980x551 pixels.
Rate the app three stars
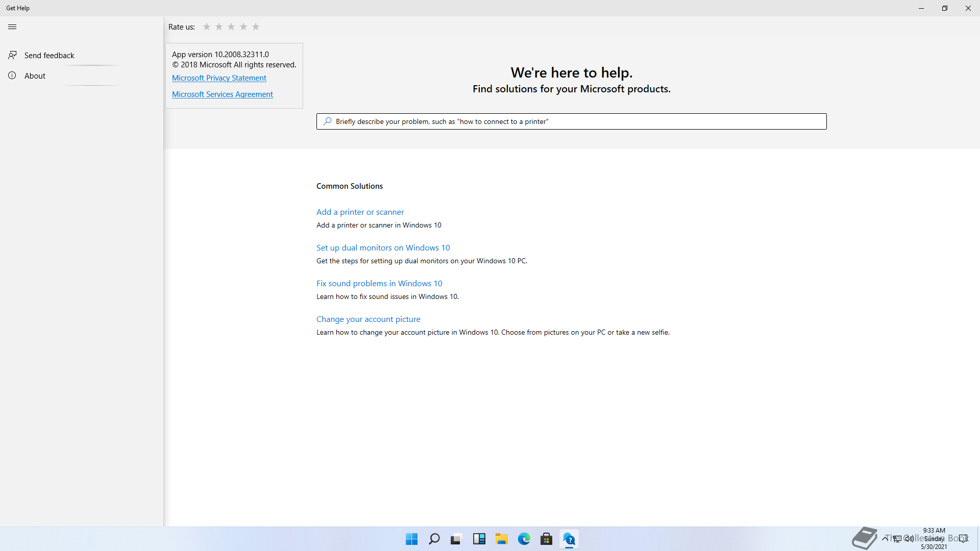[x=231, y=27]
